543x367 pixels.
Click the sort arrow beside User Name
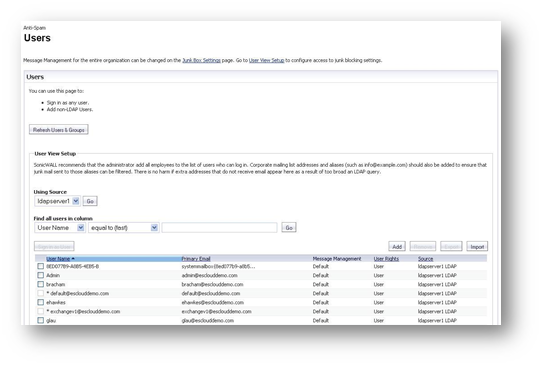(73, 259)
